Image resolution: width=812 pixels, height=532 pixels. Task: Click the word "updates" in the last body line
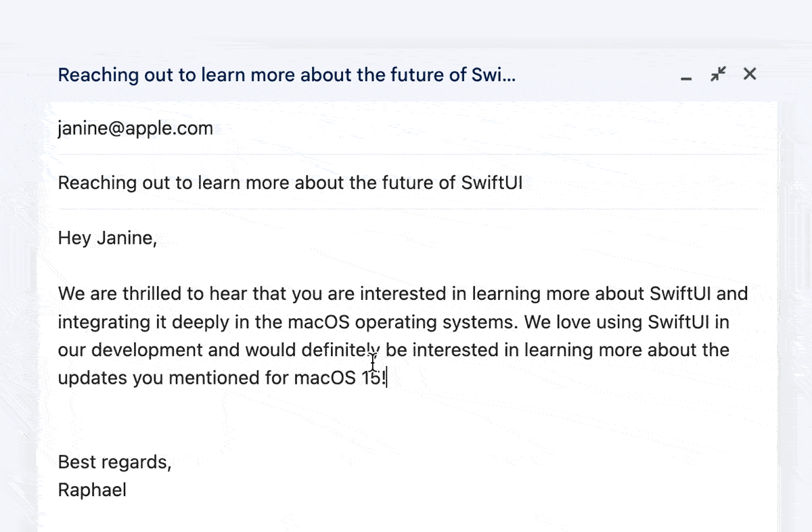coord(92,378)
